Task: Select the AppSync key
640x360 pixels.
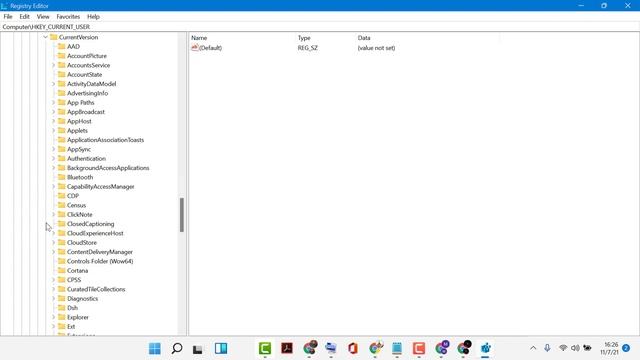Action: (x=79, y=149)
